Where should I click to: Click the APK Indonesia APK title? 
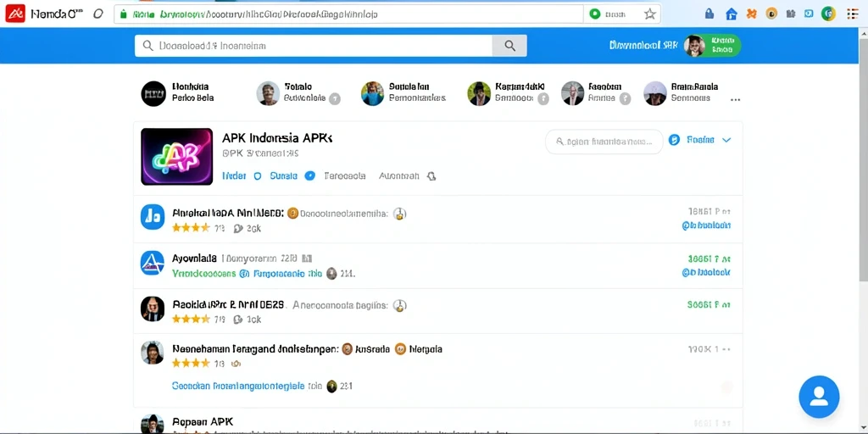[277, 138]
